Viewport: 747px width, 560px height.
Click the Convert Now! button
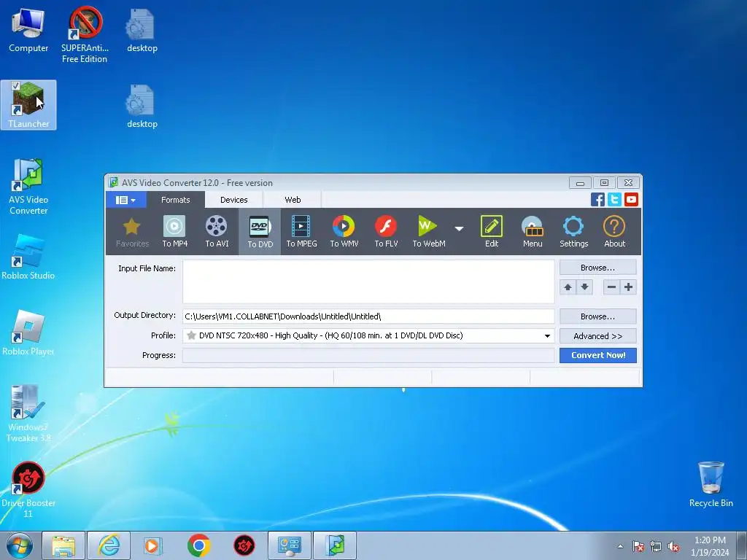(598, 355)
